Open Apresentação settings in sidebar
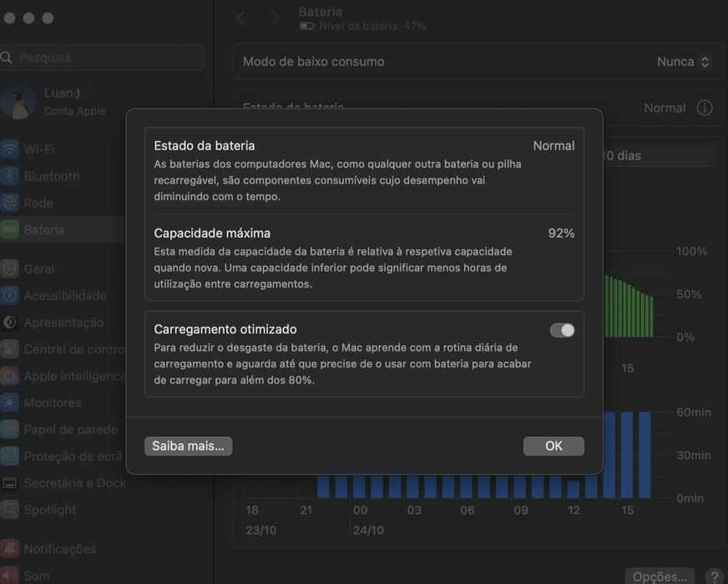The width and height of the screenshot is (728, 584). [53, 322]
